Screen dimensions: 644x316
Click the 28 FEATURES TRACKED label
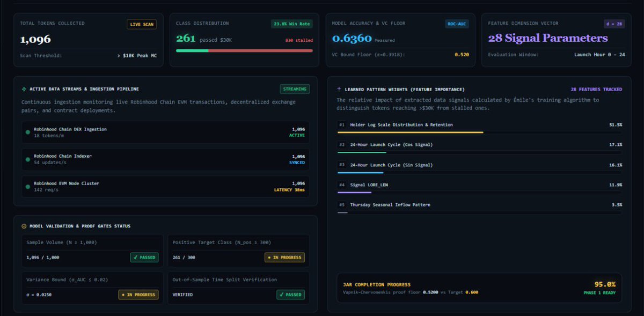pos(596,89)
